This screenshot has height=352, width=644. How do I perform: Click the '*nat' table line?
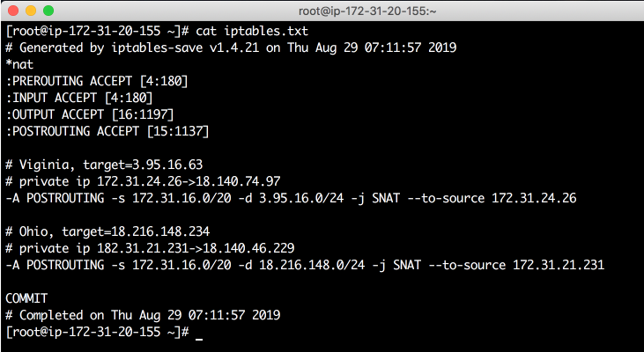(19, 64)
